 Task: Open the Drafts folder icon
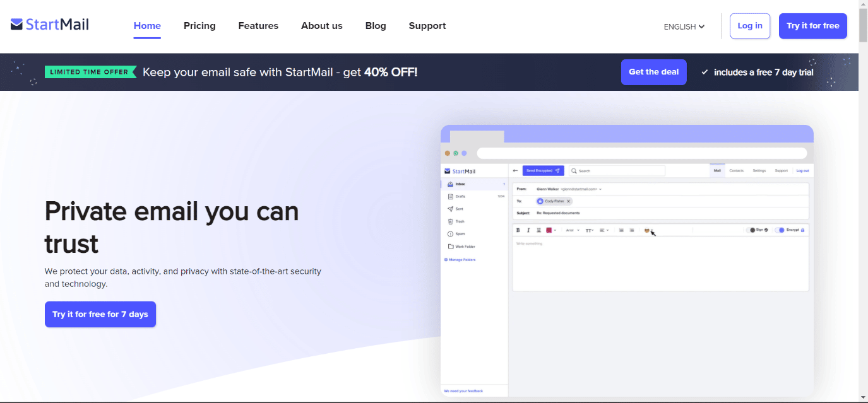point(450,197)
